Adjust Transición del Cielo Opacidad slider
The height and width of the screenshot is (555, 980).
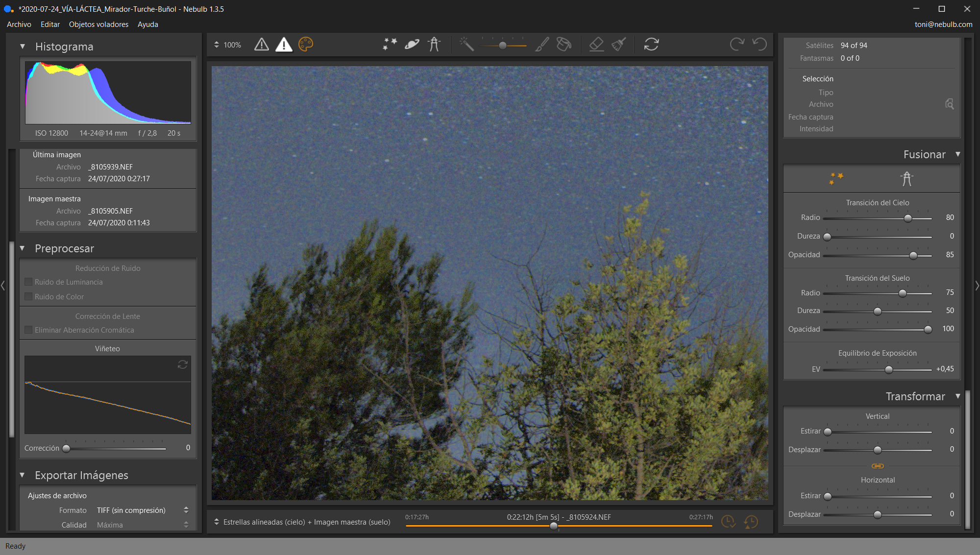coord(913,255)
